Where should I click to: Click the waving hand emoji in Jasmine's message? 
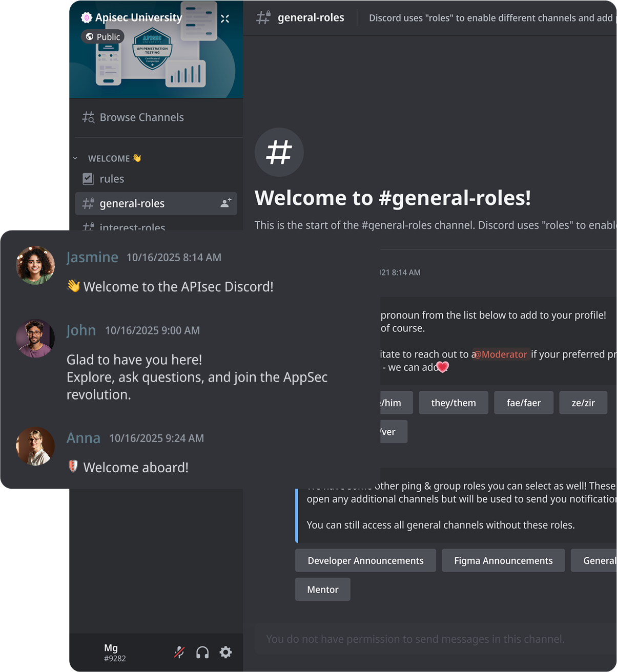[x=73, y=286]
